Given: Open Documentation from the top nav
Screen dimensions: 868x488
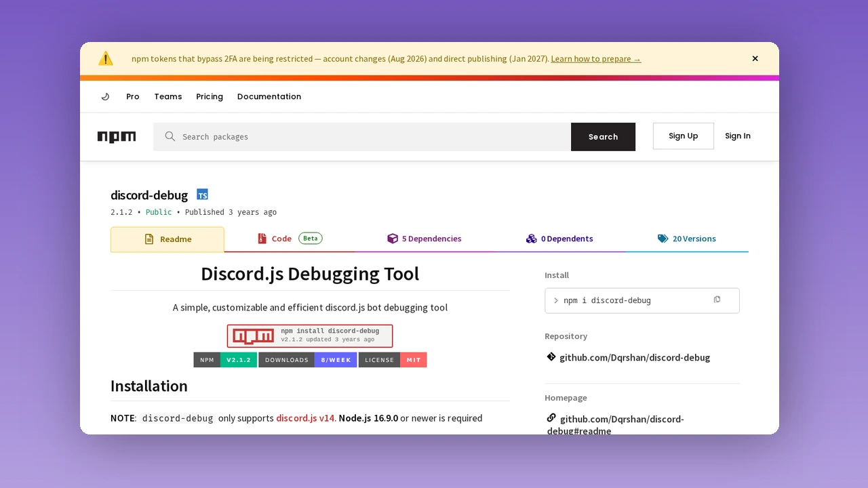Looking at the screenshot, I should [x=269, y=97].
